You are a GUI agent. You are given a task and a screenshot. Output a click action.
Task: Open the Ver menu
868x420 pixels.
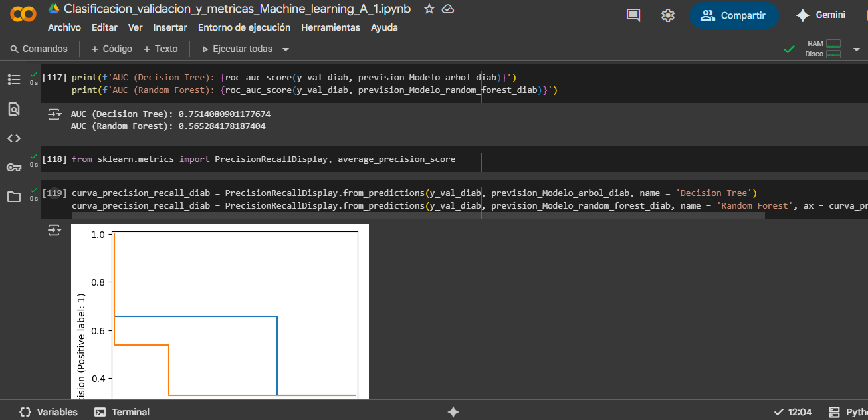(136, 27)
